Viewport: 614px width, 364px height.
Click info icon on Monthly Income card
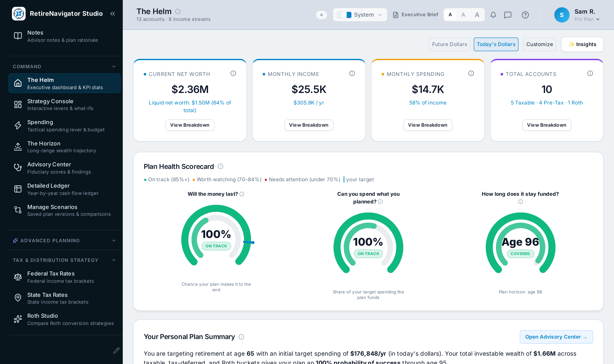point(352,73)
